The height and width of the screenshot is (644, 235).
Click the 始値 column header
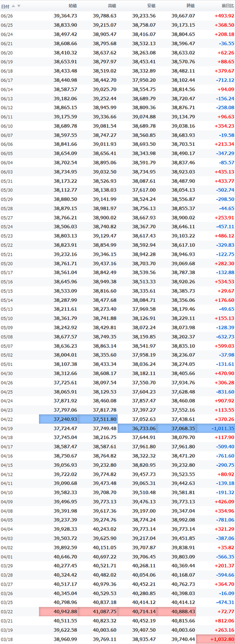(x=73, y=6)
